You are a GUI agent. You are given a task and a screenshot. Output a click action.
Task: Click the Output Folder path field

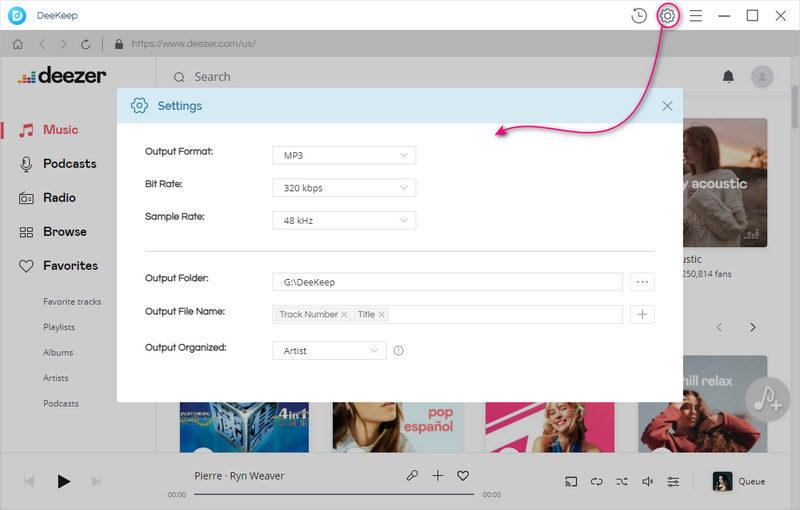point(447,282)
